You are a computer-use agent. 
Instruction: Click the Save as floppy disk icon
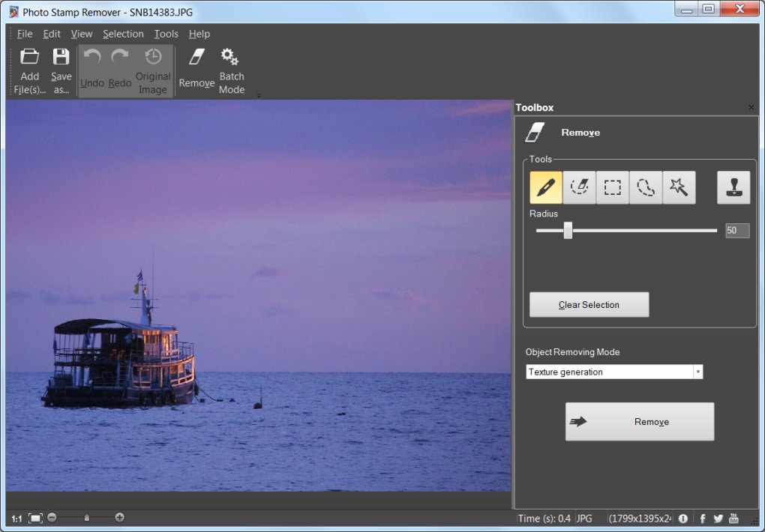61,57
